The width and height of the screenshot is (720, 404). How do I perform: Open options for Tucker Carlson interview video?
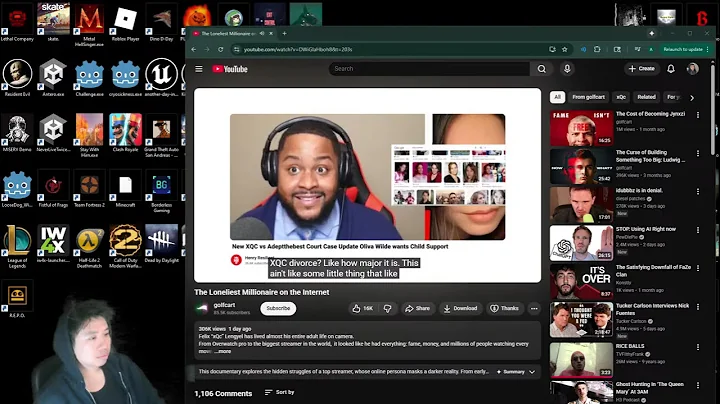point(698,307)
